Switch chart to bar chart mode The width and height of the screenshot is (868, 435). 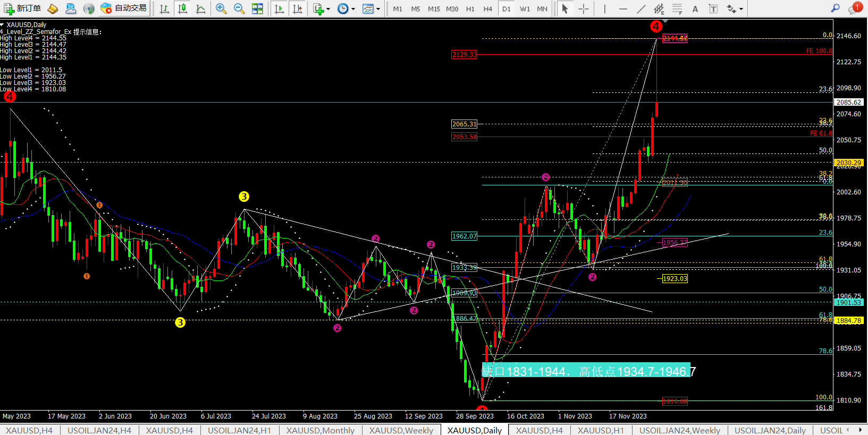point(164,8)
